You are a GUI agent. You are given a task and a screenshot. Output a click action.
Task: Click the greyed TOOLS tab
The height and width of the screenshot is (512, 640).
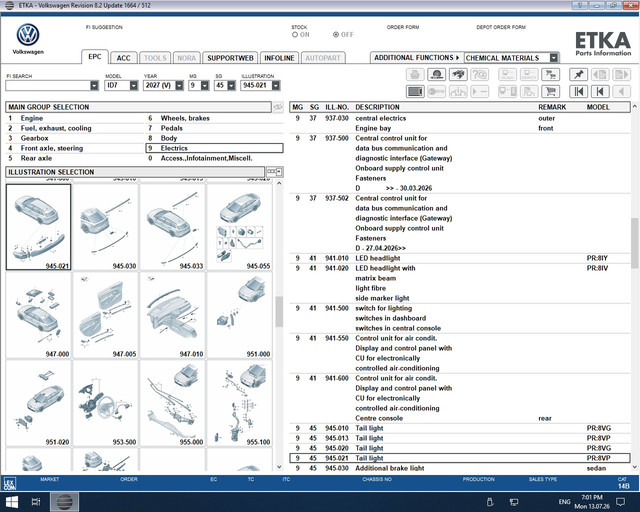(155, 58)
